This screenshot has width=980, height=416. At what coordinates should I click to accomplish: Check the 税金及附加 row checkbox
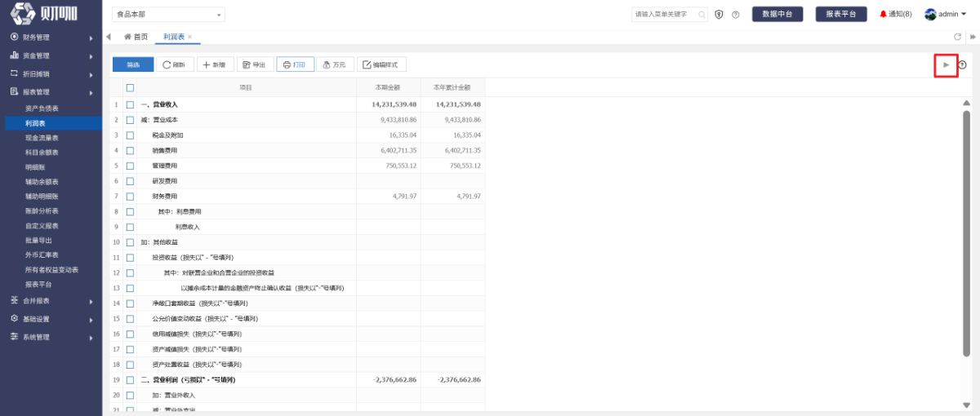(x=130, y=135)
